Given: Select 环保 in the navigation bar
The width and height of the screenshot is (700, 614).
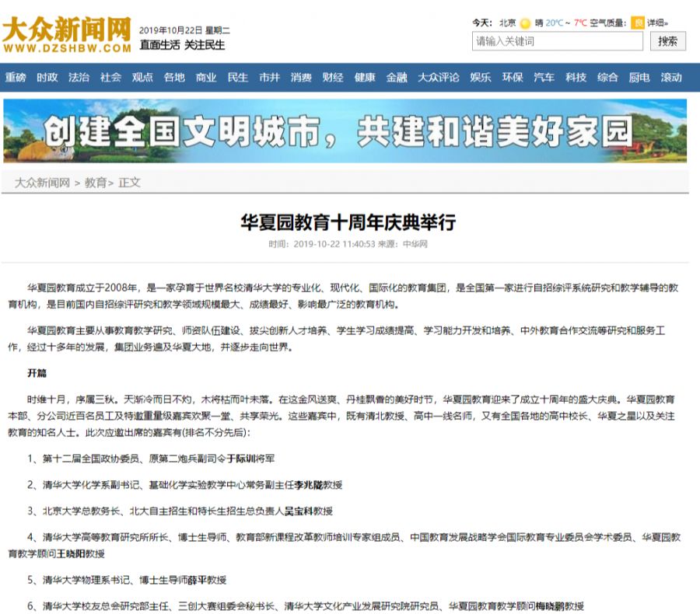Looking at the screenshot, I should click(513, 78).
